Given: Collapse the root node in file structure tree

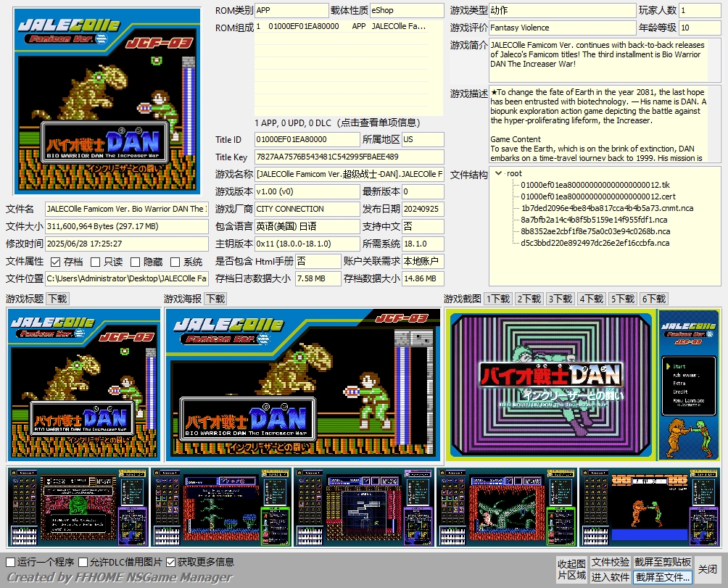Looking at the screenshot, I should [498, 173].
